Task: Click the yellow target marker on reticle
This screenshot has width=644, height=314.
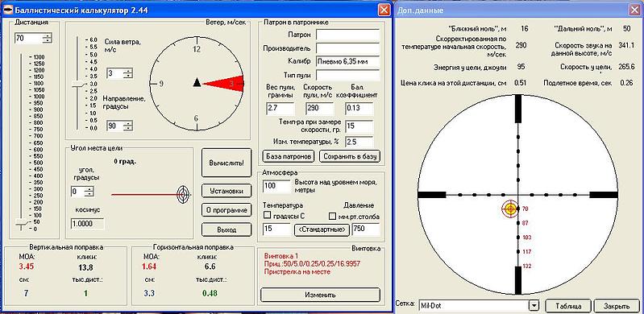Action: pos(510,209)
